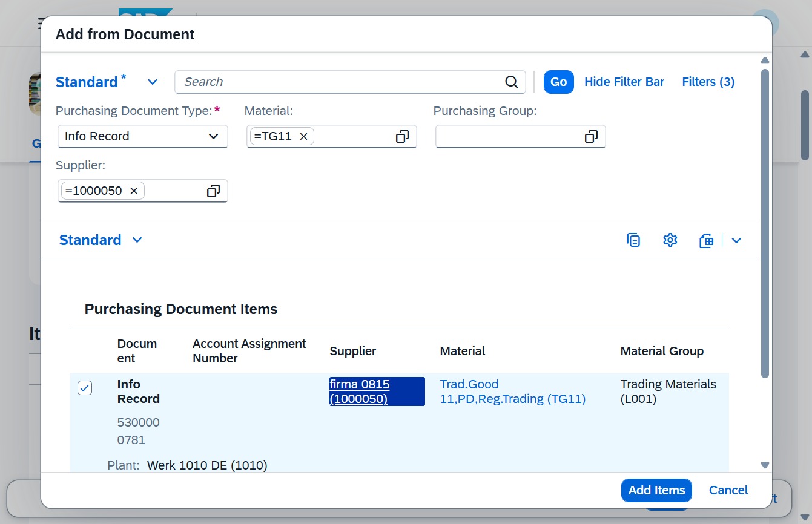Image resolution: width=812 pixels, height=524 pixels.
Task: Open table settings gear icon
Action: coord(670,240)
